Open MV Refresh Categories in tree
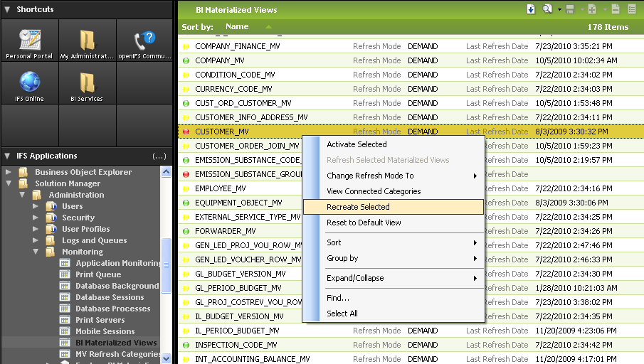 tap(117, 354)
